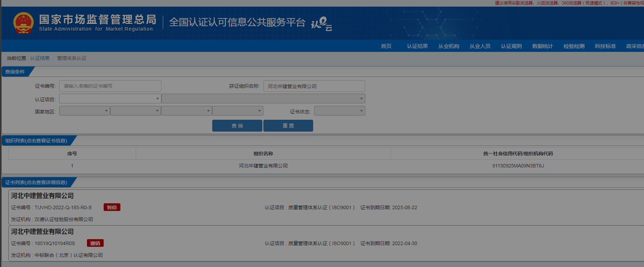Click issuer 中标联合（北京）认证有限公司
Image resolution: width=644 pixels, height=267 pixels.
(69, 255)
